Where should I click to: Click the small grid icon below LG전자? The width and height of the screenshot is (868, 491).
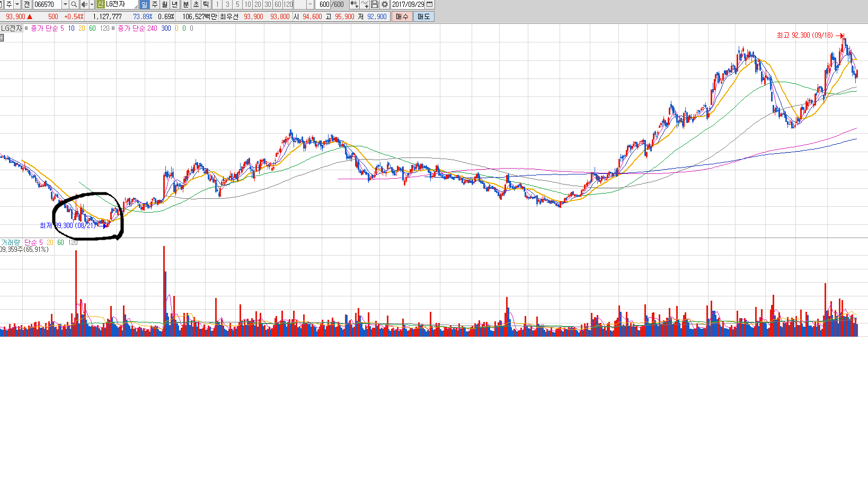click(x=2, y=38)
